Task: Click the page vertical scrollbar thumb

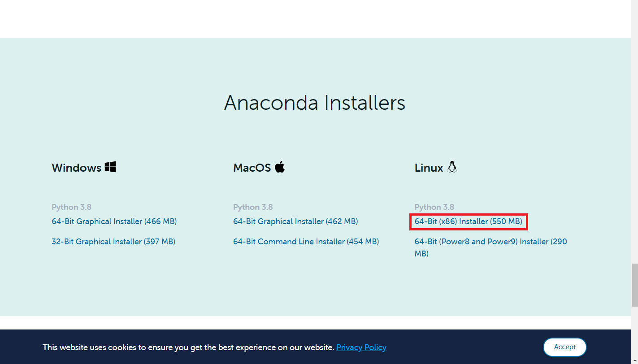Action: [634, 285]
